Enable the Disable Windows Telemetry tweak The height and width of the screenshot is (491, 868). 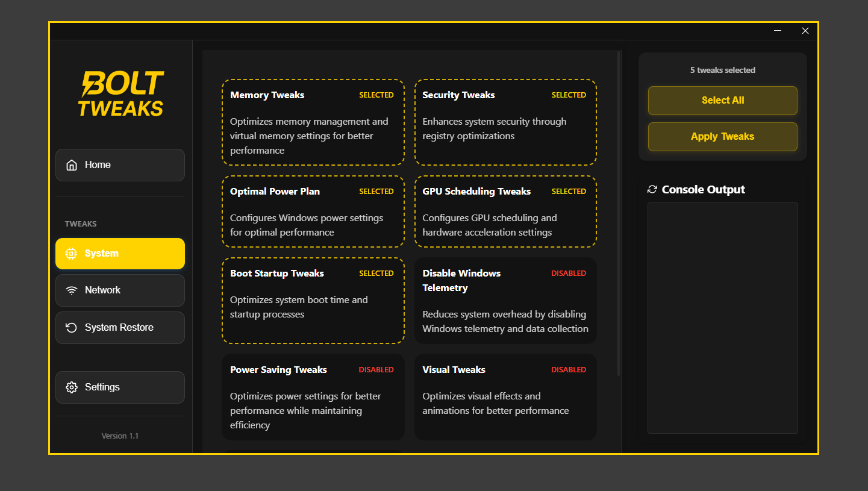tap(505, 301)
